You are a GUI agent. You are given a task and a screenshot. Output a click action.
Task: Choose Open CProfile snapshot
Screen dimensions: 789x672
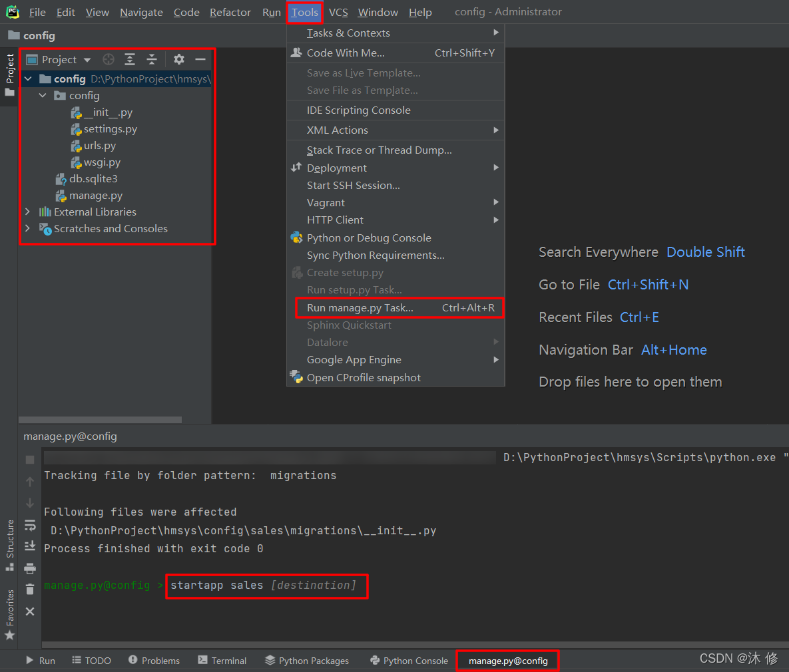tap(395, 378)
